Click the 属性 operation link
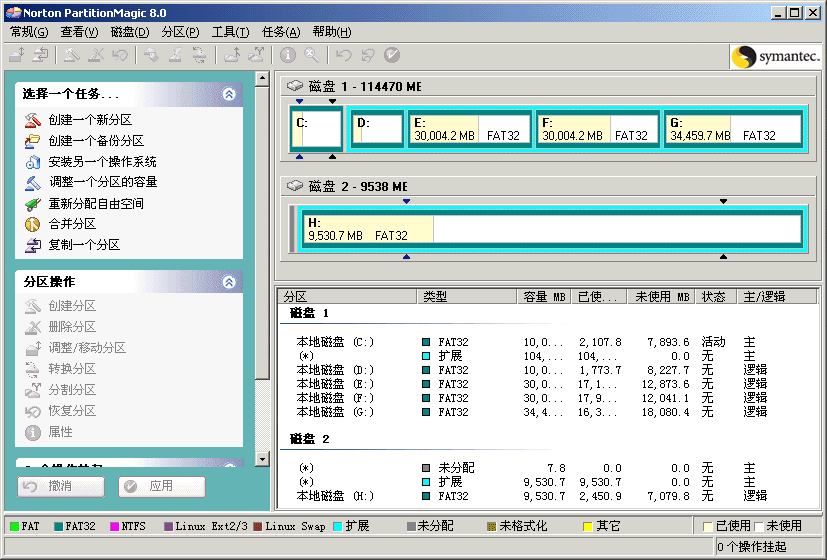This screenshot has height=560, width=827. pyautogui.click(x=61, y=432)
